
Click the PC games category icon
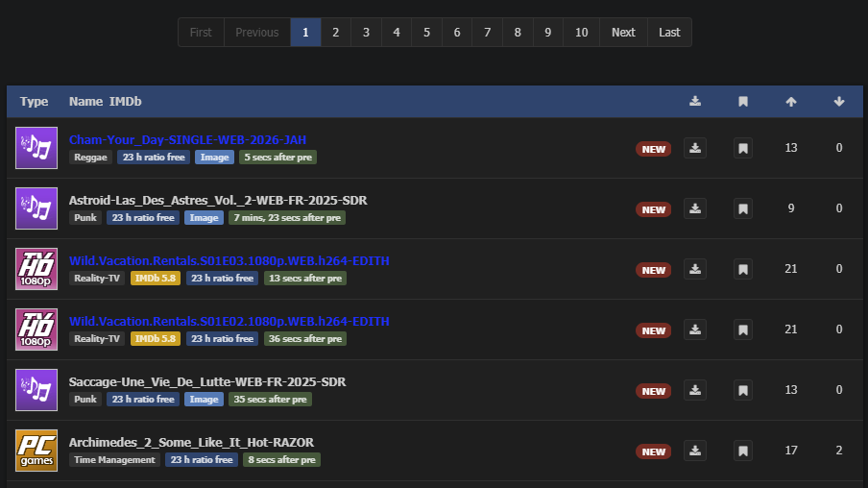click(36, 451)
